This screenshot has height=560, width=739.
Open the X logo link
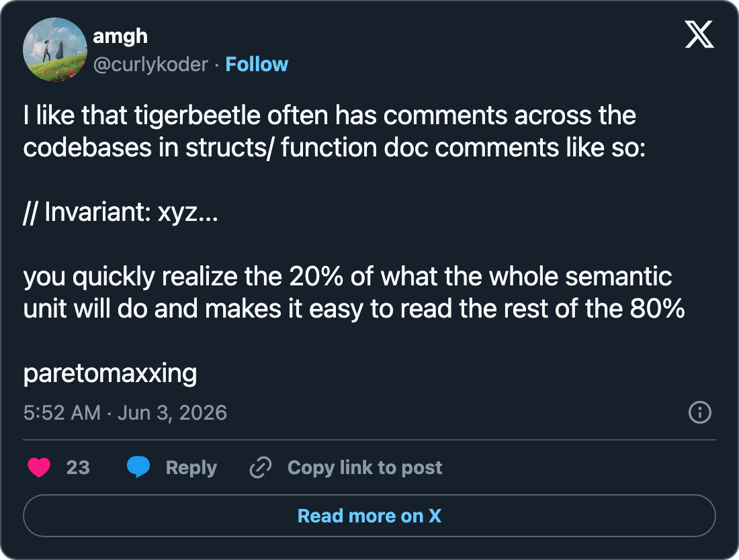pos(699,35)
